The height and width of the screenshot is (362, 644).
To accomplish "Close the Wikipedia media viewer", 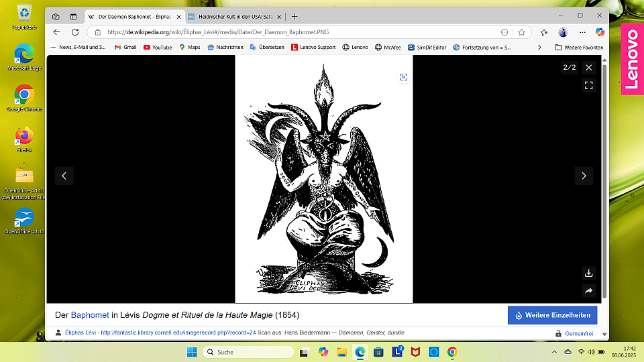I will [x=588, y=68].
